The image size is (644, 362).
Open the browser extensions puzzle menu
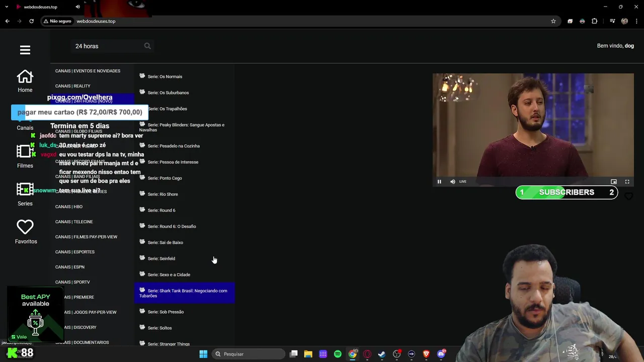point(594,21)
